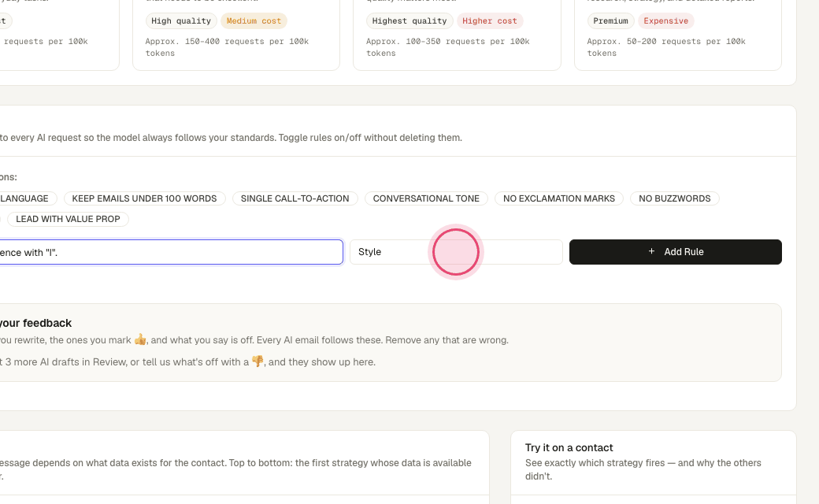Viewport: 819px width, 504px height.
Task: Click the Approx. 150-400 requests per 100k text
Action: [x=227, y=47]
